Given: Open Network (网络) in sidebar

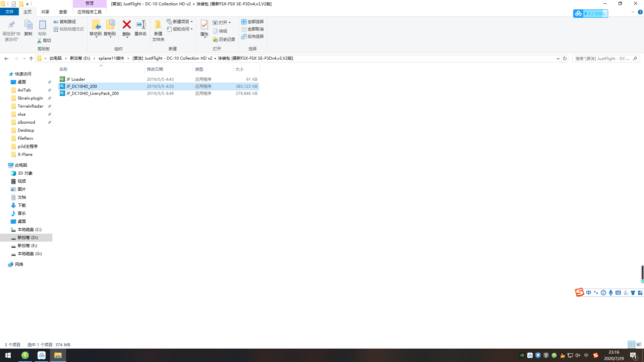Looking at the screenshot, I should click(x=19, y=264).
